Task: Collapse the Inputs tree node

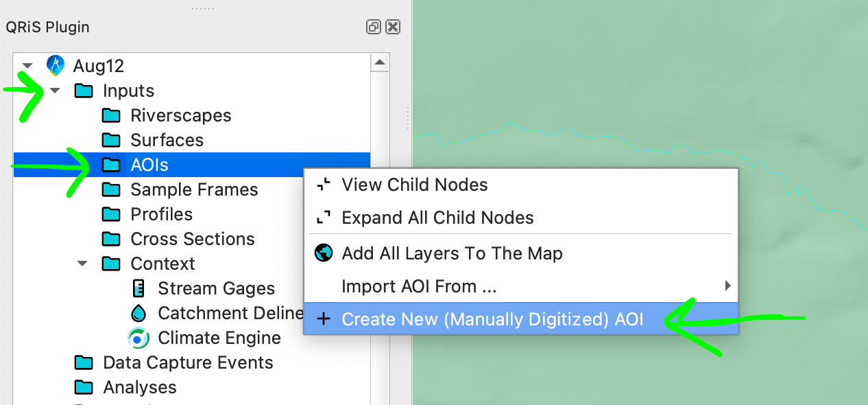Action: (x=55, y=91)
